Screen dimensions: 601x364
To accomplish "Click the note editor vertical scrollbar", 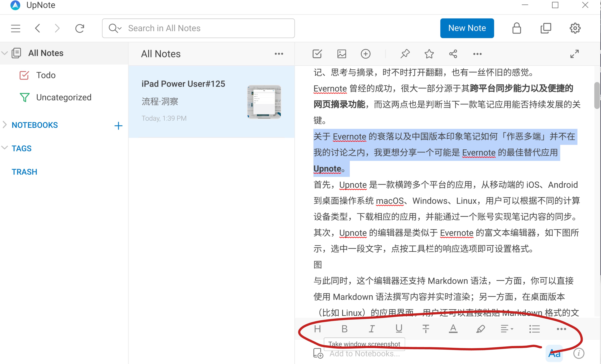I will [597, 95].
